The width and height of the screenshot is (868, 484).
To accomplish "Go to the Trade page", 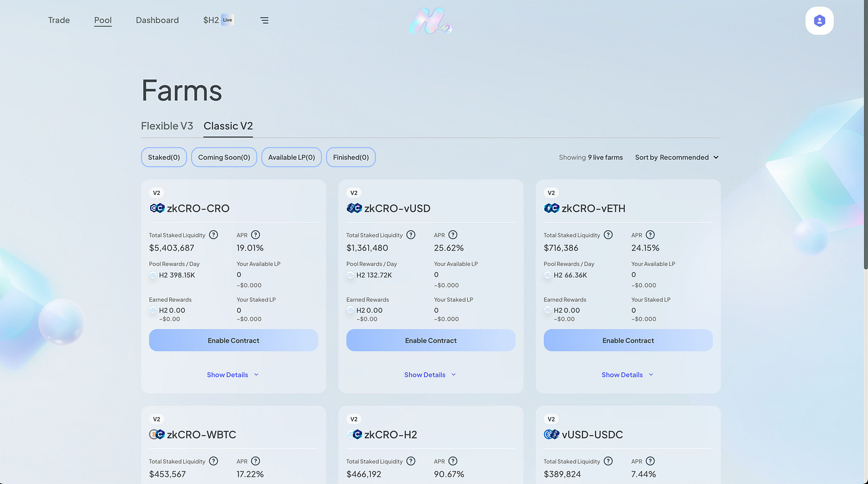I will coord(59,20).
